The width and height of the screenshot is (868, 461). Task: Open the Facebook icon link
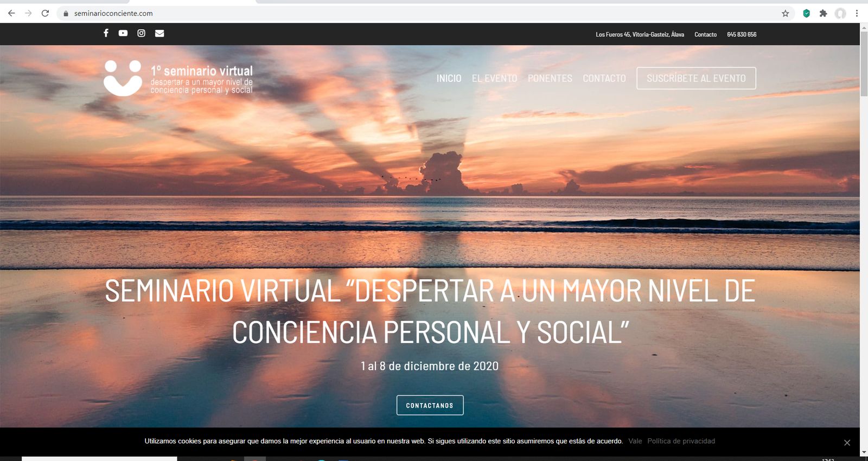click(106, 33)
